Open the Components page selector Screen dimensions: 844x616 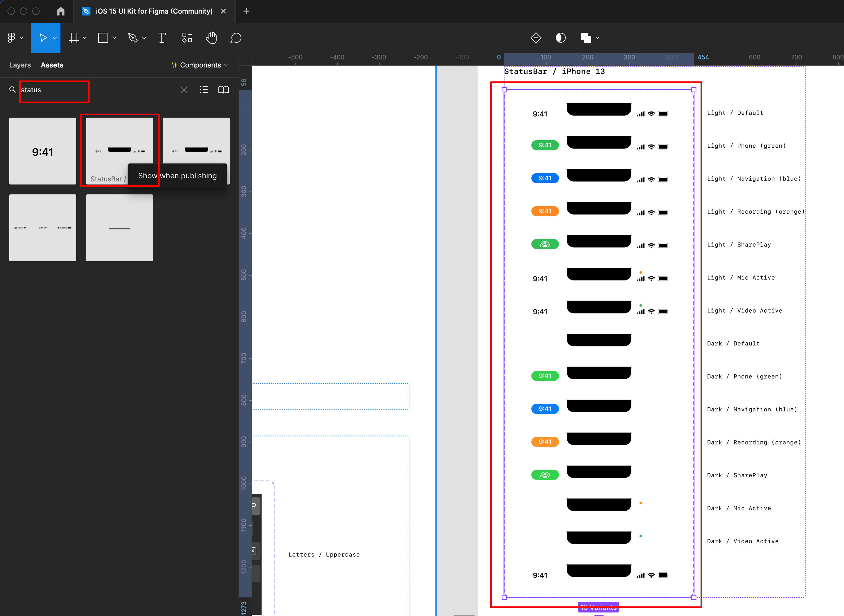[x=200, y=65]
